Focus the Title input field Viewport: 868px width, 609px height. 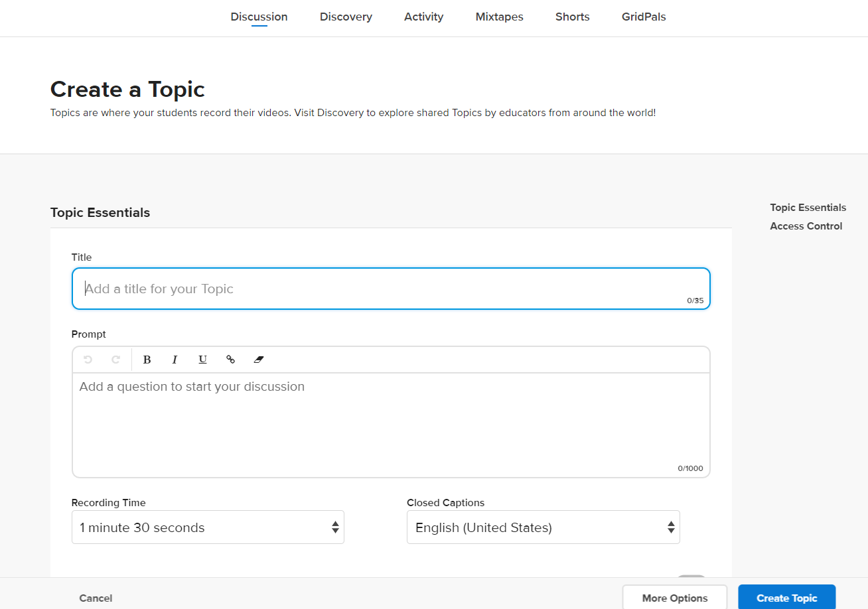click(x=391, y=289)
